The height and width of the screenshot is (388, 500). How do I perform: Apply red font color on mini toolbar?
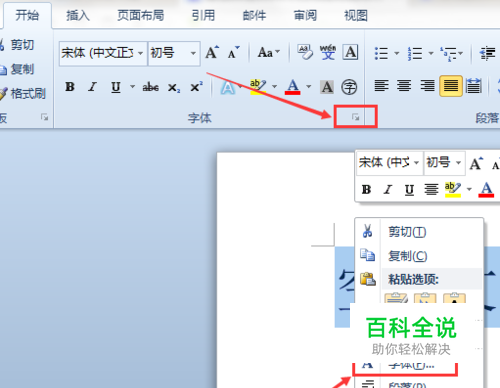486,189
